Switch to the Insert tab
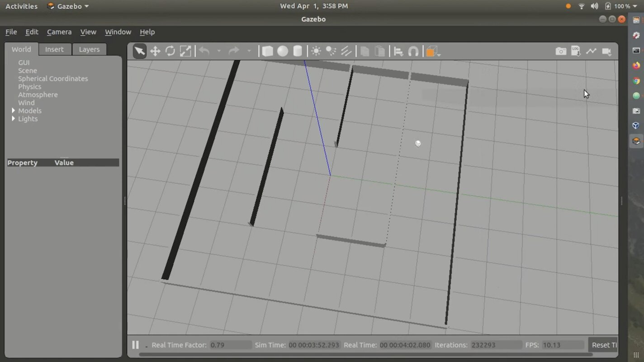Image resolution: width=644 pixels, height=362 pixels. pyautogui.click(x=54, y=49)
